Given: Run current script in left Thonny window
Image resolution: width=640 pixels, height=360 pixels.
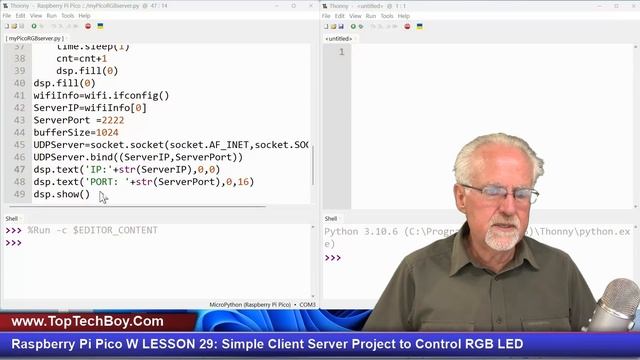Looking at the screenshot, I should (x=34, y=26).
